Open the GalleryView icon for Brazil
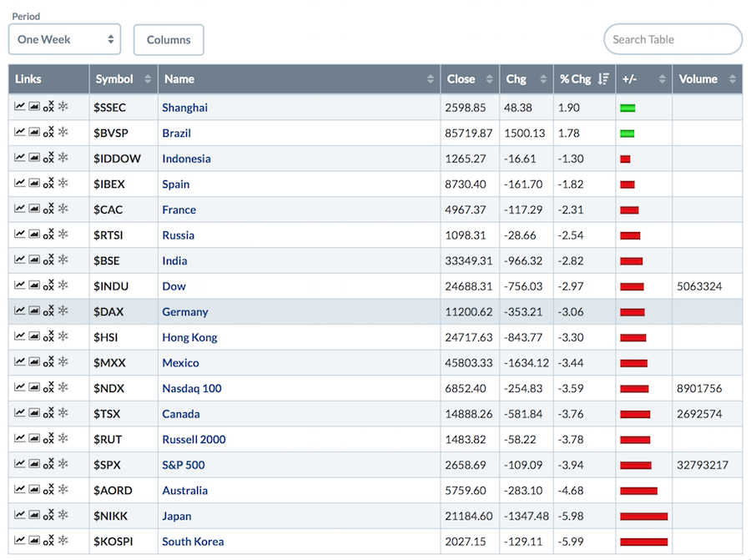Image resolution: width=751 pixels, height=560 pixels. click(34, 133)
